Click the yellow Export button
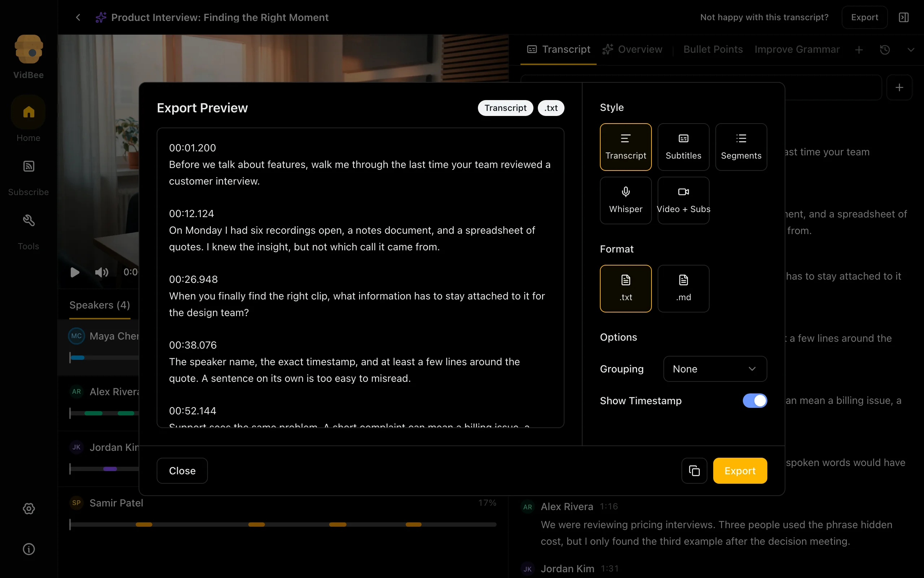Screen dimensions: 924x578 click(x=740, y=471)
